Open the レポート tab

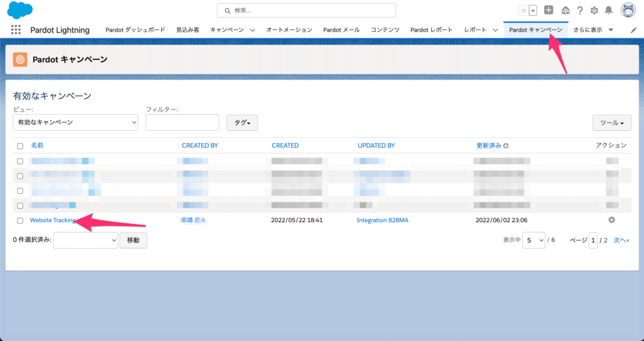[475, 30]
